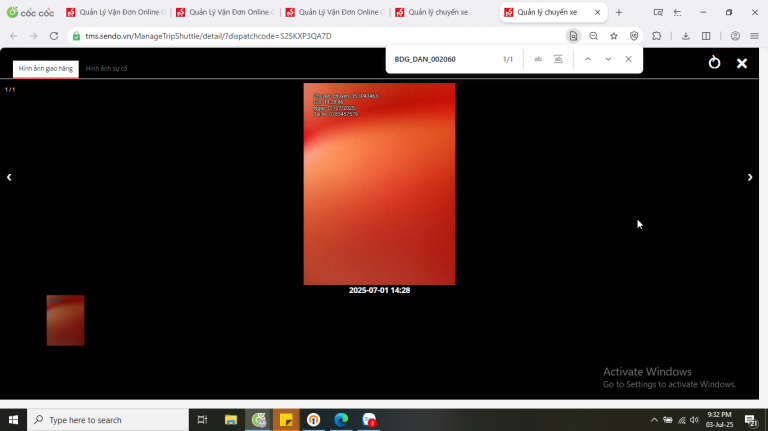Open the third Quản Lý Vận Đơn Online tab
This screenshot has height=431, width=768.
[x=335, y=12]
